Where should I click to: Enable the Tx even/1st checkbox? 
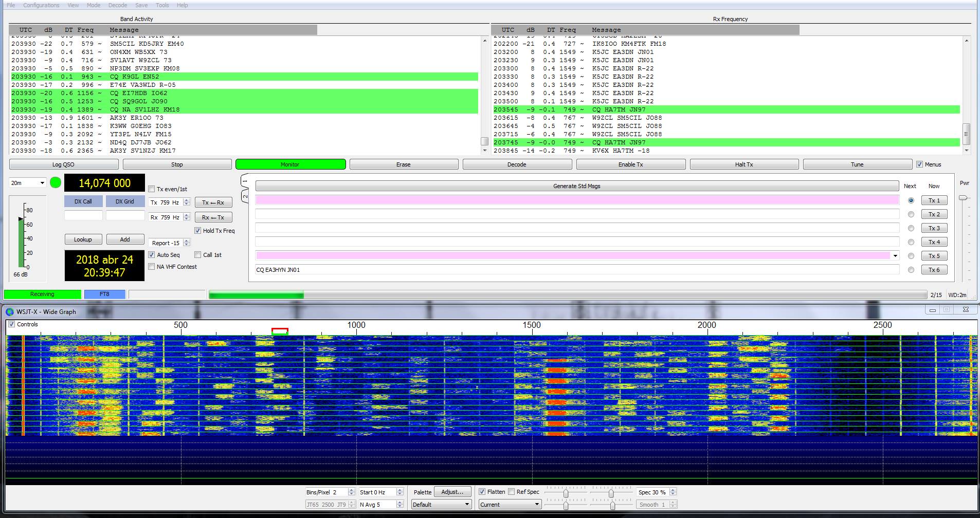[x=152, y=189]
